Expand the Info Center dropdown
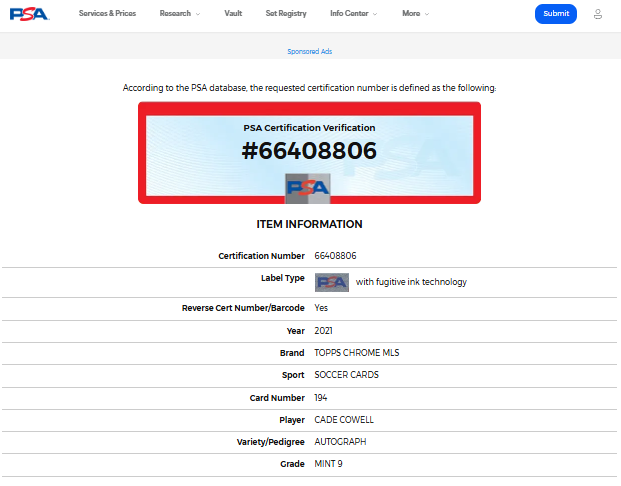The image size is (621, 486). [x=354, y=14]
